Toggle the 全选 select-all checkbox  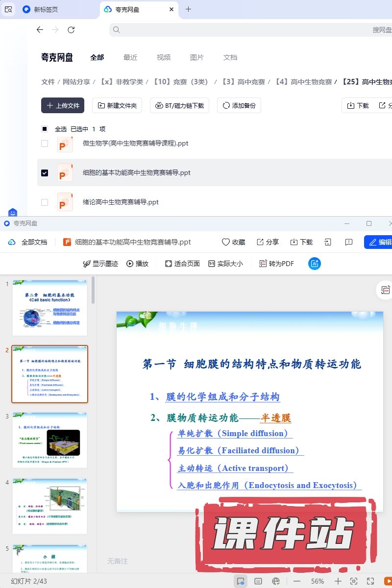pos(45,129)
